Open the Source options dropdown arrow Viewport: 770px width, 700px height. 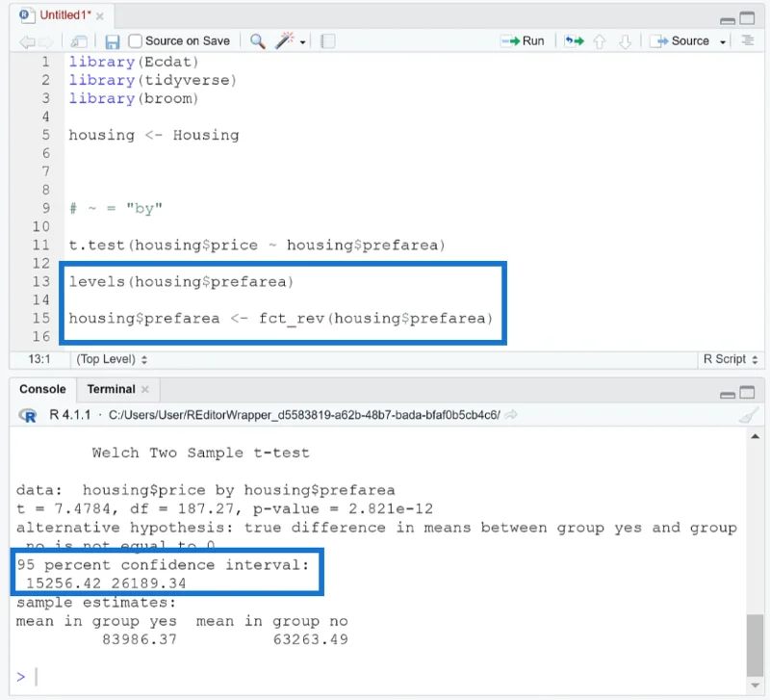(x=723, y=42)
